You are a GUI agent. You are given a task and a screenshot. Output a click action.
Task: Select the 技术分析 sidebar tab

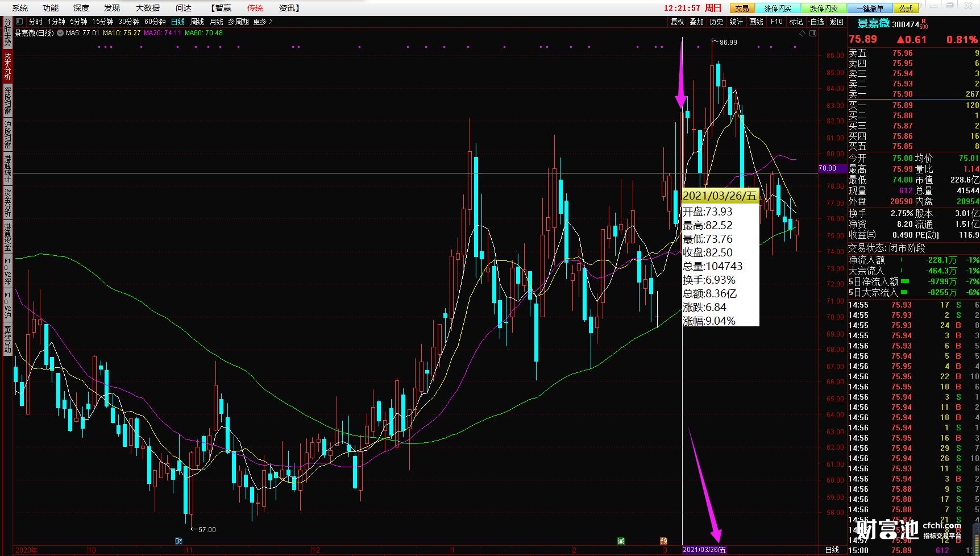(7, 67)
